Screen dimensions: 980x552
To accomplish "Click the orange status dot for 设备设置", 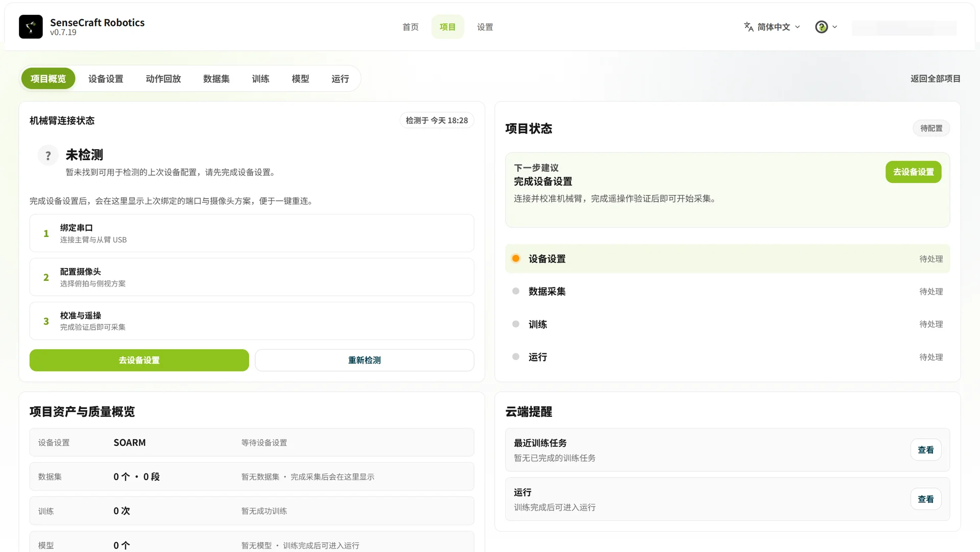I will tap(516, 258).
